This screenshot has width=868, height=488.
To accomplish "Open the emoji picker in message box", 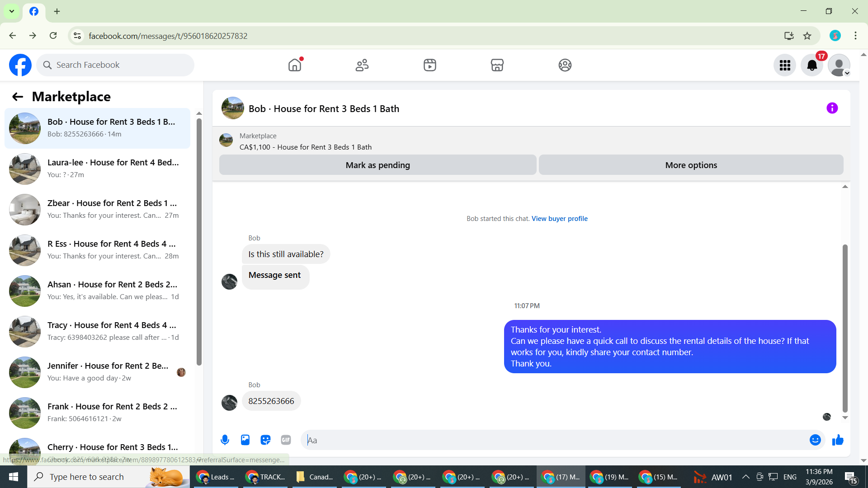I will 815,440.
